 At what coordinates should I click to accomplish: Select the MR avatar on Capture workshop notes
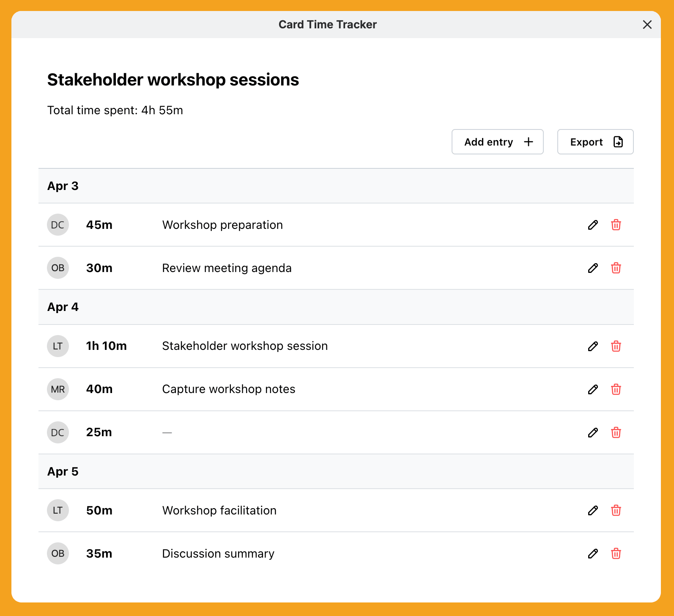pyautogui.click(x=58, y=390)
